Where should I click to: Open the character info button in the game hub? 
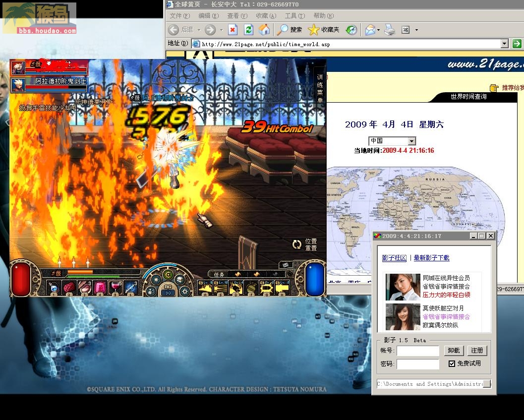[151, 292]
